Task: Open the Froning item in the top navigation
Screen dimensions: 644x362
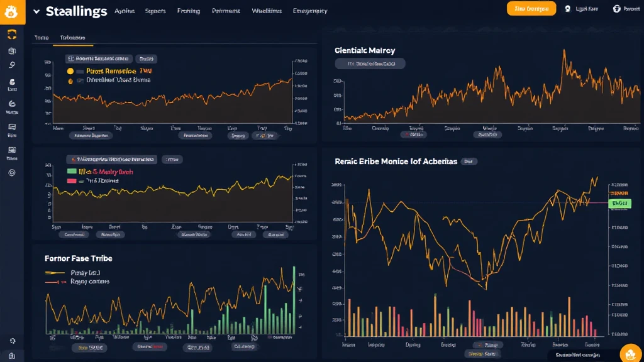Action: [188, 11]
